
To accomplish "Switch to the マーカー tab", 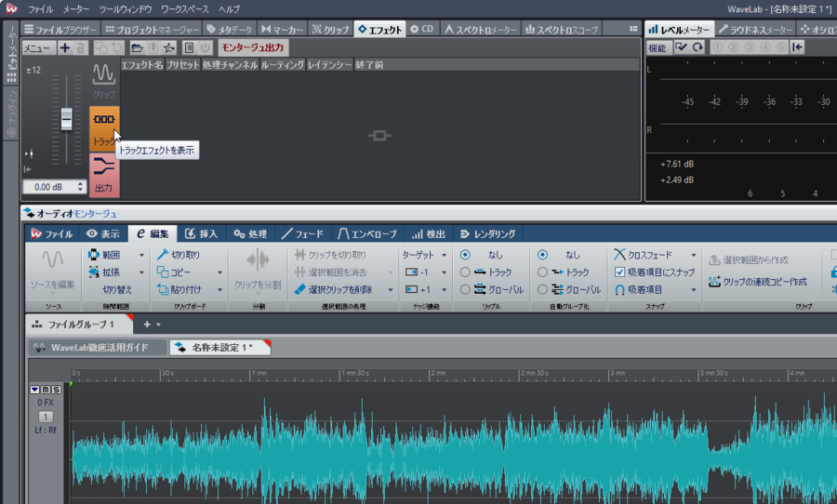I will click(283, 30).
